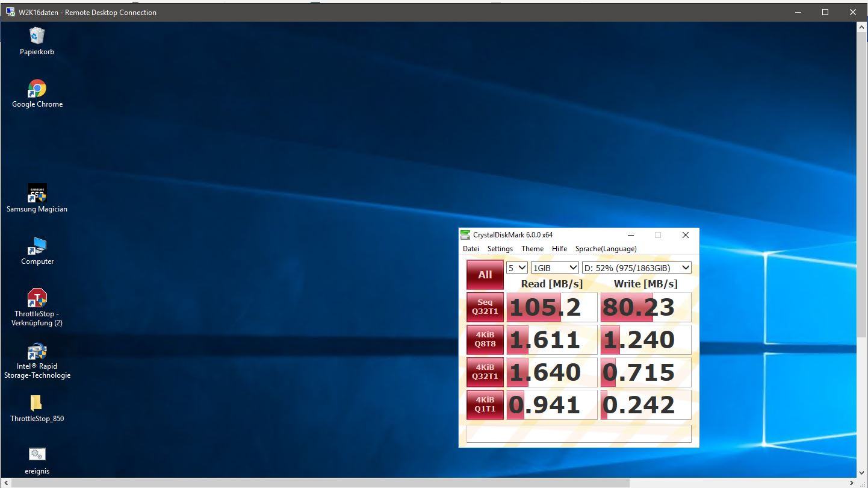Expand the drive D: 52% selection dropdown
This screenshot has width=868, height=488.
(636, 268)
